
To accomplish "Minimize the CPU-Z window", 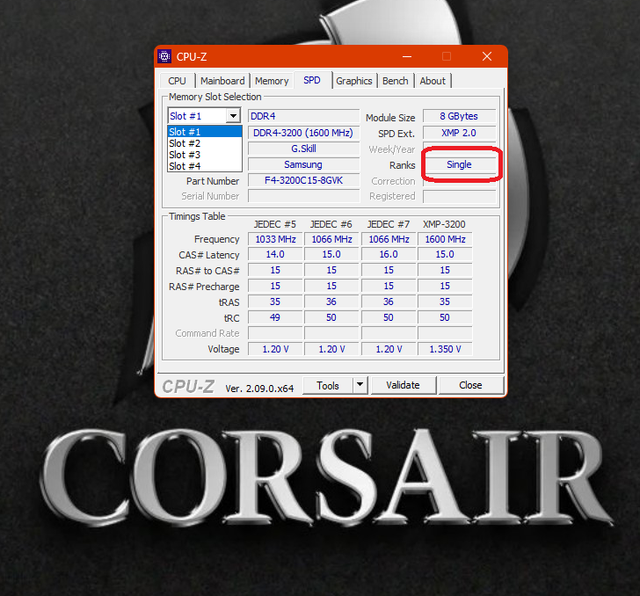I will coord(407,56).
